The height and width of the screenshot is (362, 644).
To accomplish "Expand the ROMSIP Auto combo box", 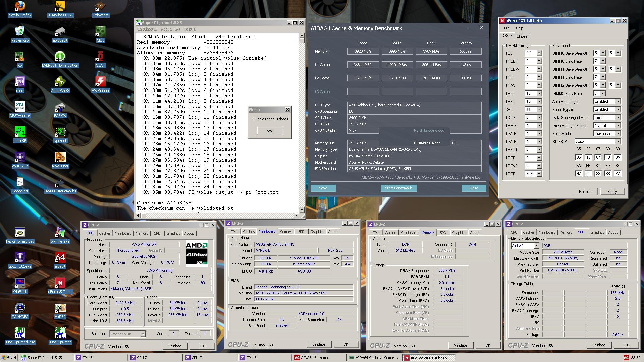I will pyautogui.click(x=618, y=142).
